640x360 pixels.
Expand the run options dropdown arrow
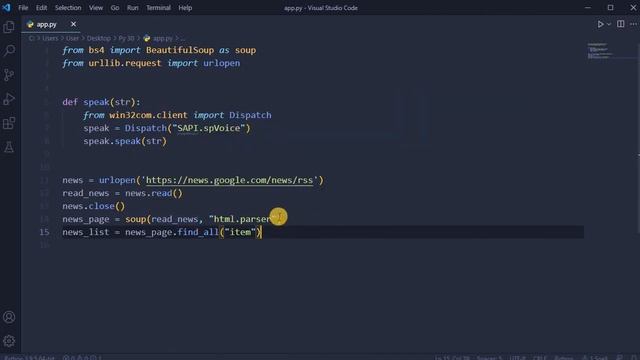[609, 24]
